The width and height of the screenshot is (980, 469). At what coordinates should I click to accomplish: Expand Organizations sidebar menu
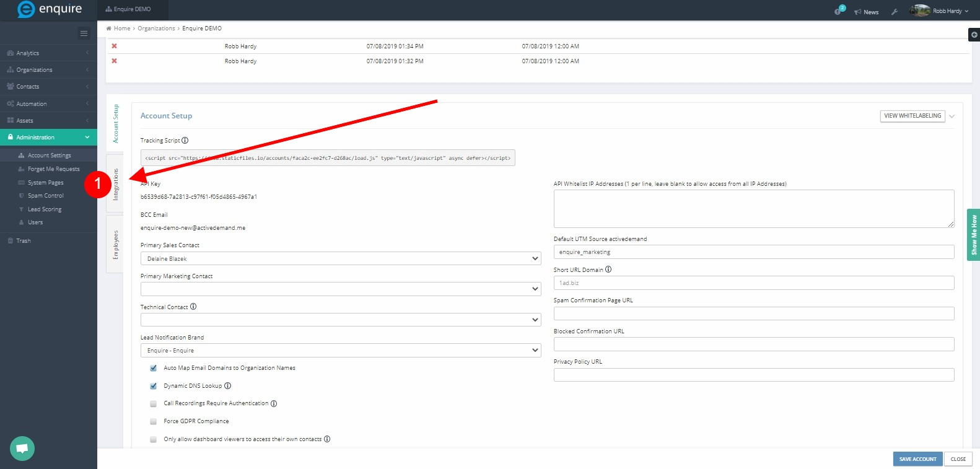click(48, 70)
